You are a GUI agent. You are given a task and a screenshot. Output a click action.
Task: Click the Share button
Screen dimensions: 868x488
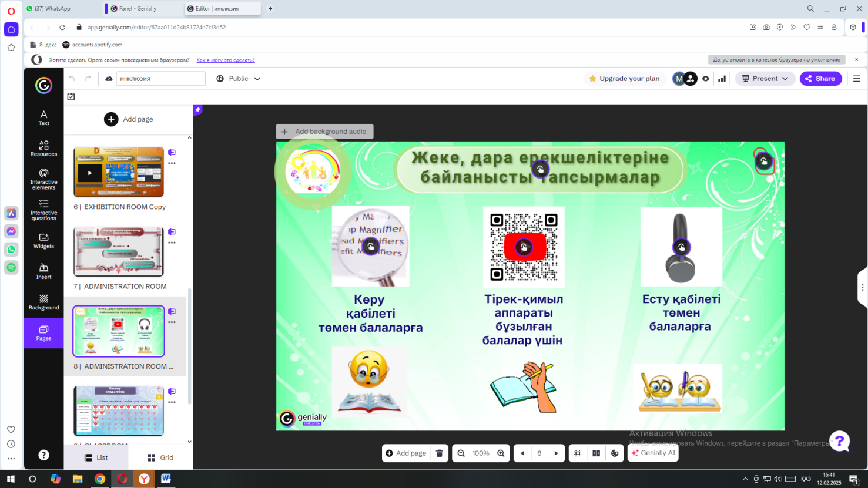click(x=820, y=79)
